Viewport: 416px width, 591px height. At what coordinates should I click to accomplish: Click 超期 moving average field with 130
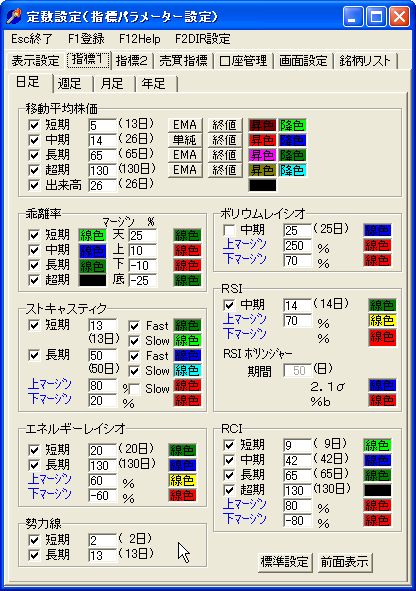pyautogui.click(x=102, y=170)
